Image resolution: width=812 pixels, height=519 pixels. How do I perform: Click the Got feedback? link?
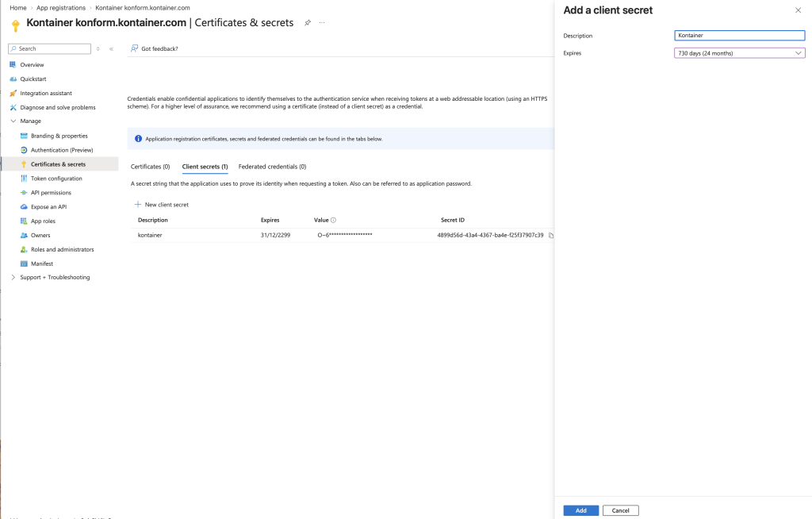(x=159, y=48)
